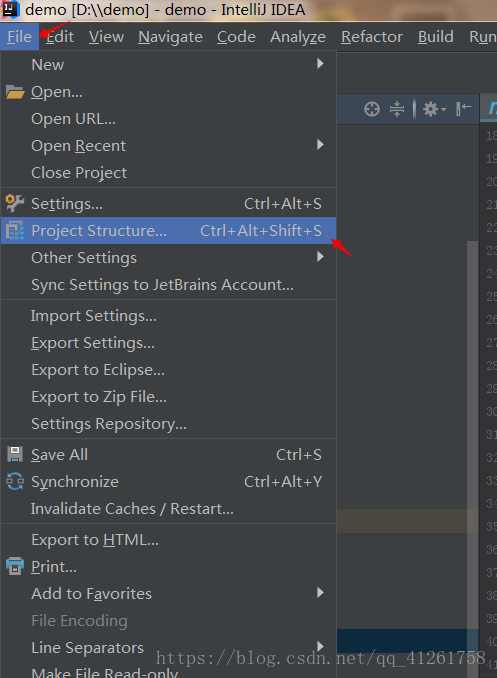The width and height of the screenshot is (497, 678).
Task: Expand the Open Recent submenu arrow
Action: (x=320, y=145)
